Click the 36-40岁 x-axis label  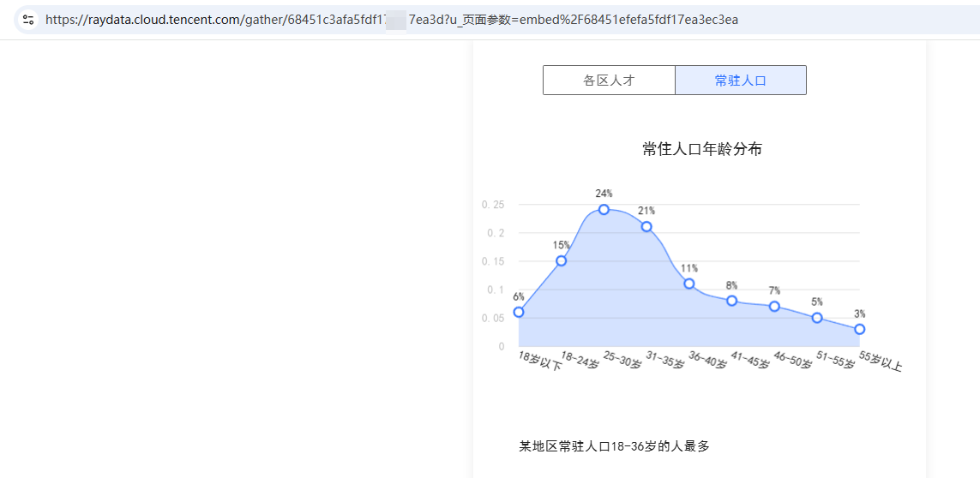point(706,361)
